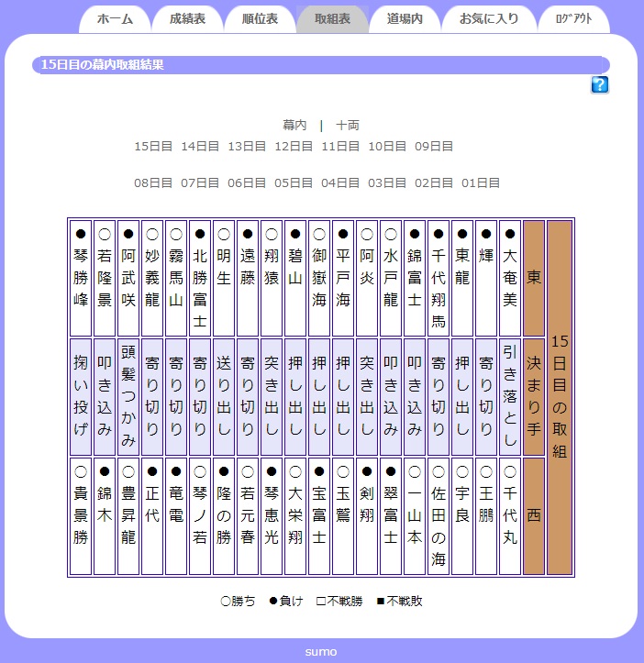The image size is (644, 663).
Task: Click east wrestler 霧馬山
Action: [x=176, y=278]
